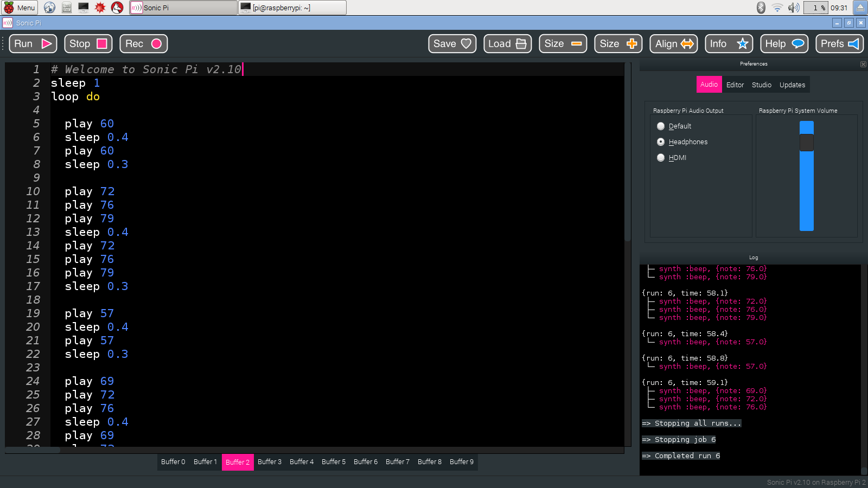868x488 pixels.
Task: Stop playback with the Stop button
Action: [x=88, y=44]
